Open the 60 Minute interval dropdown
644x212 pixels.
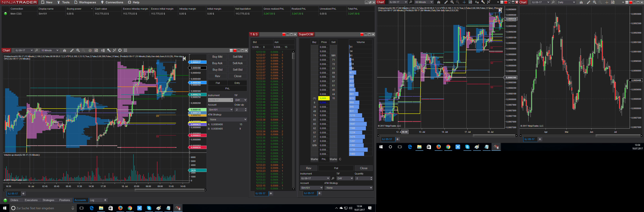pos(424,2)
